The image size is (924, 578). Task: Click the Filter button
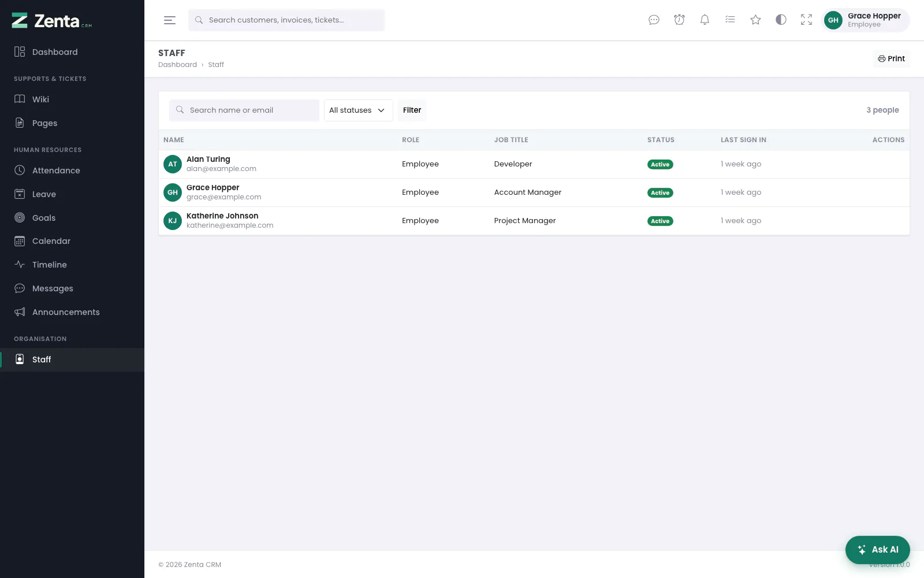tap(412, 110)
